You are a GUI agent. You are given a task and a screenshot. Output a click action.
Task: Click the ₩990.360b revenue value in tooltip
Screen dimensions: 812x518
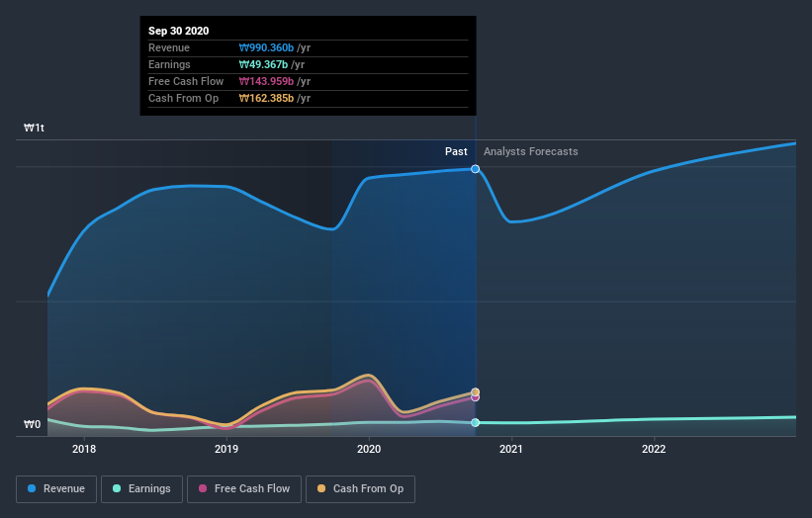266,47
